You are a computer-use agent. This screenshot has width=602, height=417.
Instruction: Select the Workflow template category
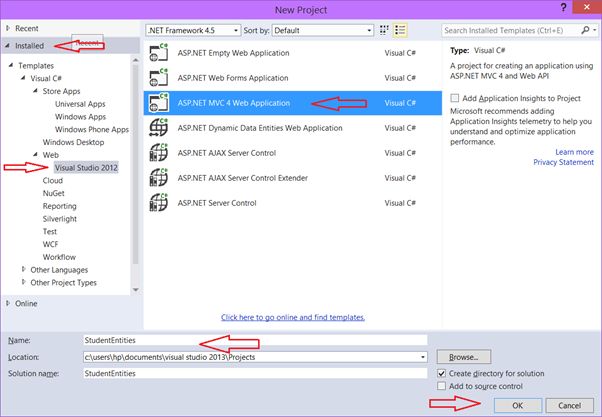(x=59, y=257)
